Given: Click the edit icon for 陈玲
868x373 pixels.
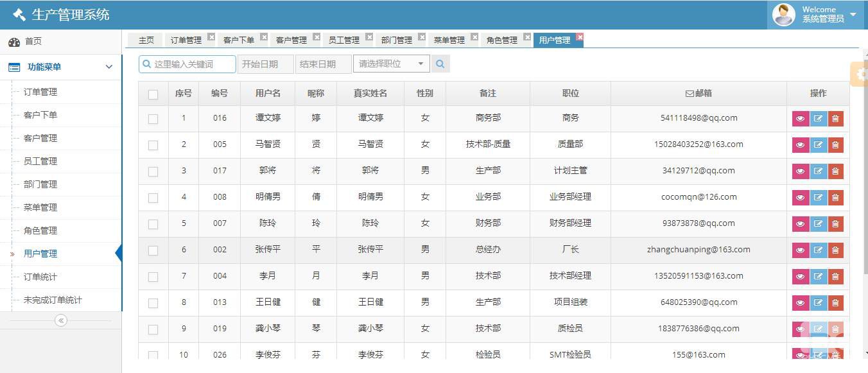Looking at the screenshot, I should 818,224.
